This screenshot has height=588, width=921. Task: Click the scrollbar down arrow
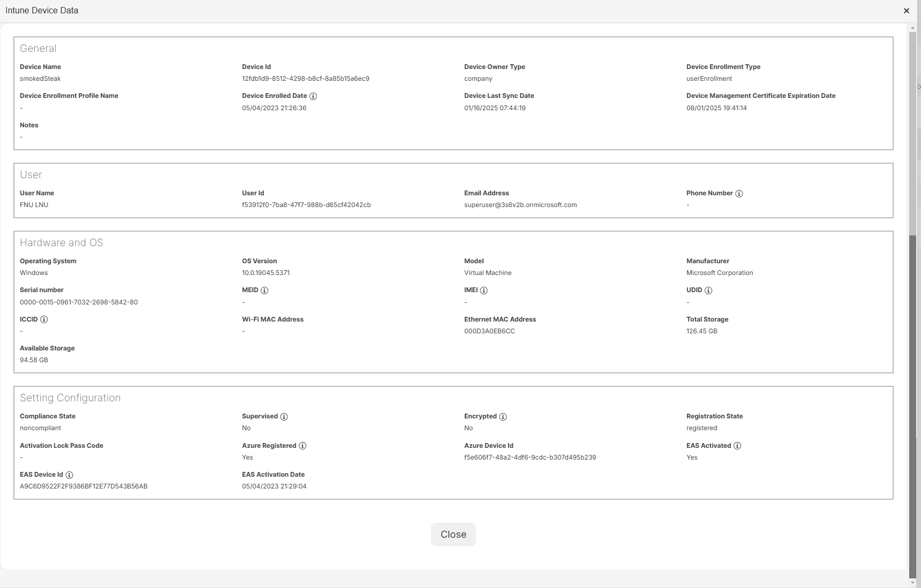tap(913, 583)
